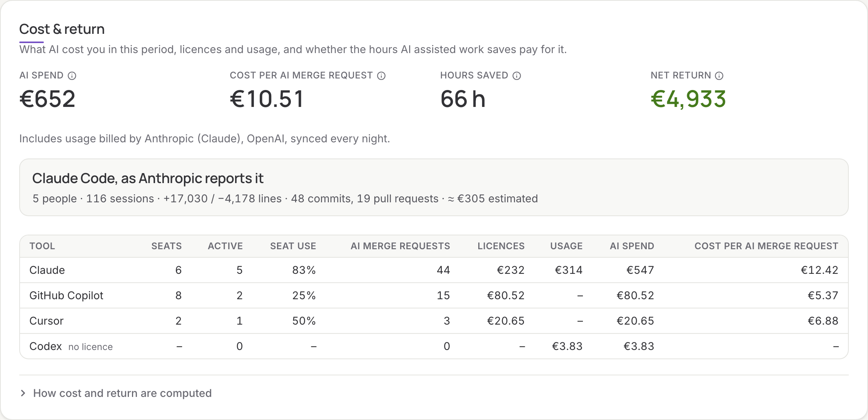
Task: Click the €10.51 cost per merge request value
Action: (x=267, y=99)
